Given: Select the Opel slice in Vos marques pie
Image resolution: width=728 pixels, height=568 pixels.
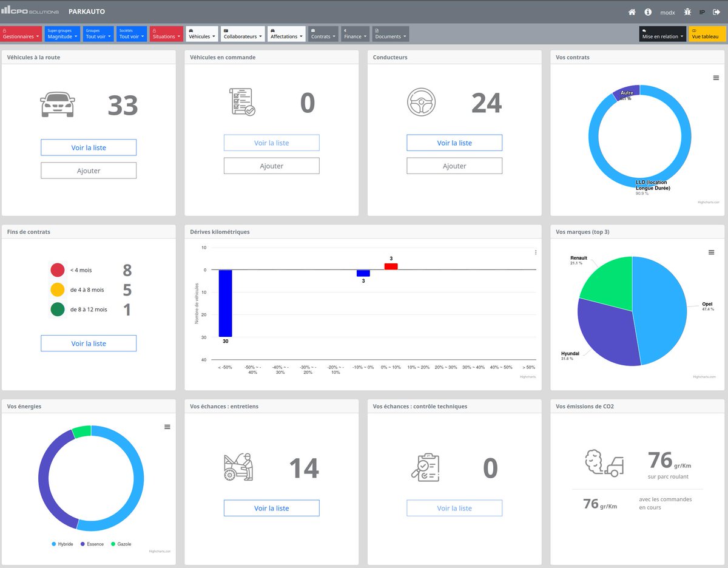Looking at the screenshot, I should tap(661, 309).
